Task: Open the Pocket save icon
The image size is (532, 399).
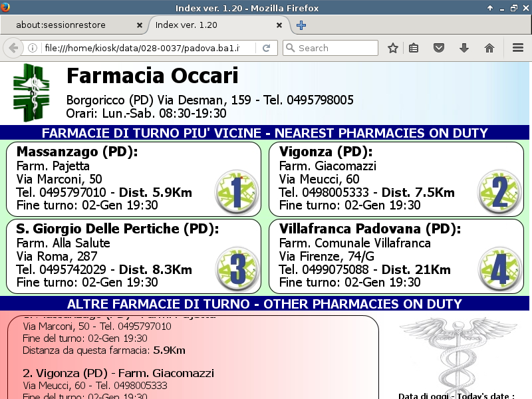Action: (x=439, y=48)
